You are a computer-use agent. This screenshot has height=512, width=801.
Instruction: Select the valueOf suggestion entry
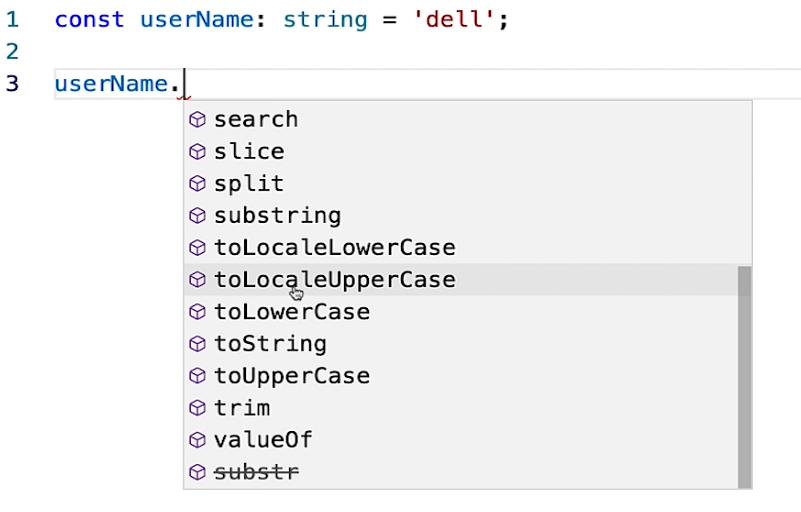263,440
